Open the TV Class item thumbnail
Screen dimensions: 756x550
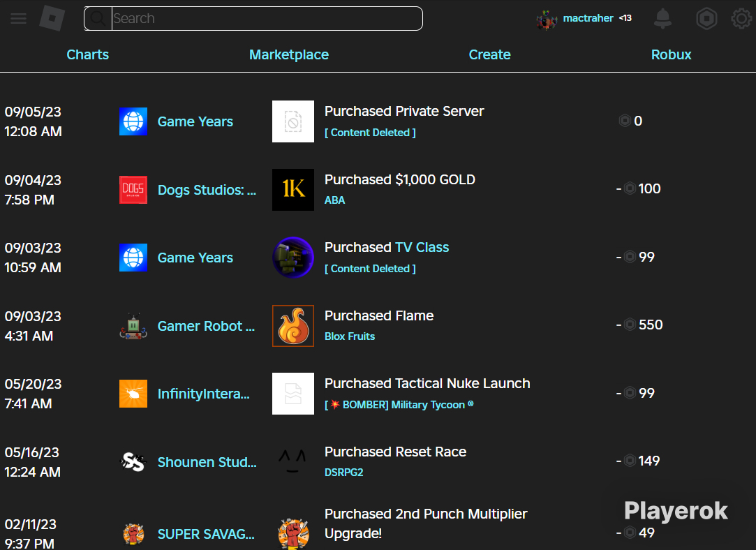pyautogui.click(x=293, y=258)
